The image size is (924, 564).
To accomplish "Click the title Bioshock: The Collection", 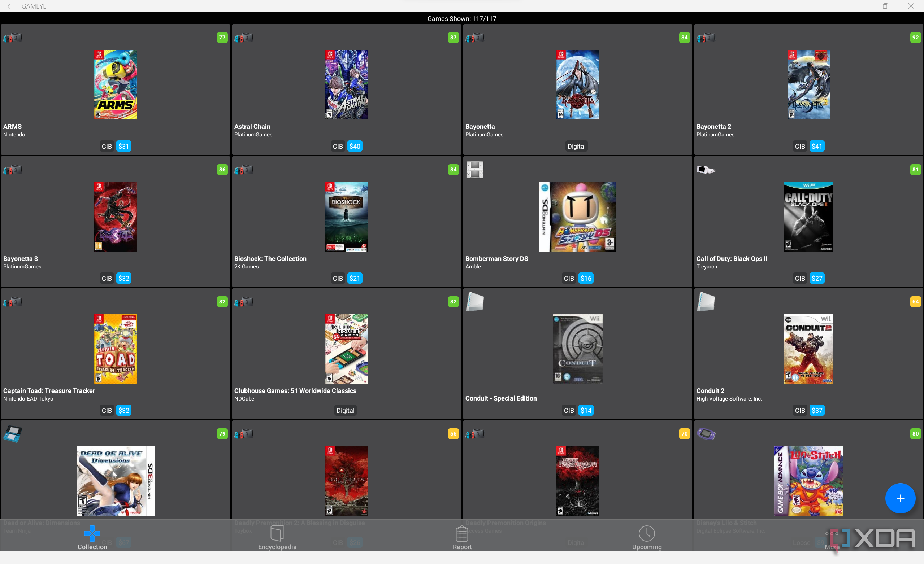I will pos(270,259).
